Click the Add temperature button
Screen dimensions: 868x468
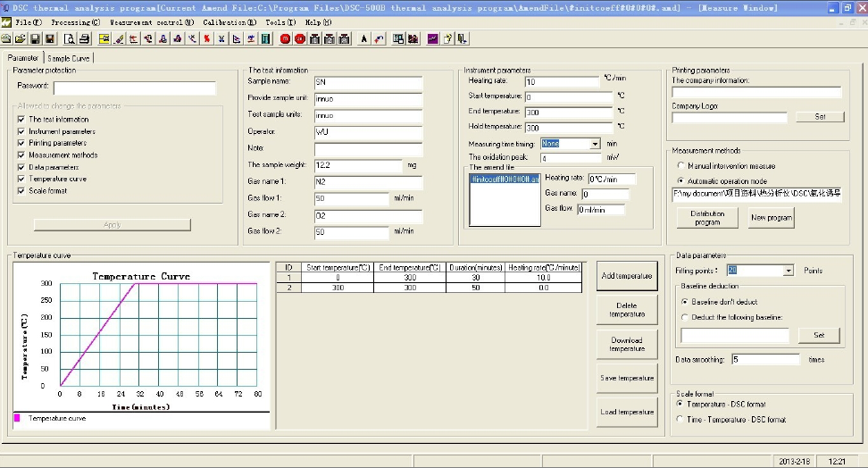[627, 276]
